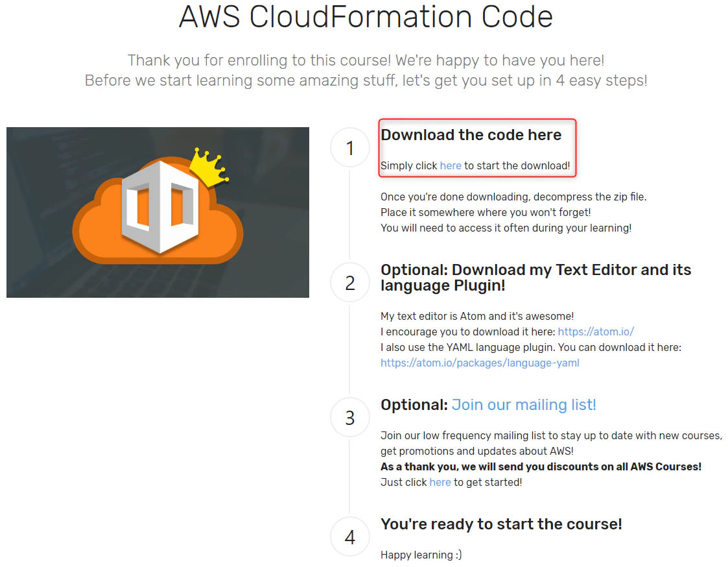This screenshot has height=567, width=728.
Task: Click the white CloudFormation cube icon
Action: [x=160, y=207]
